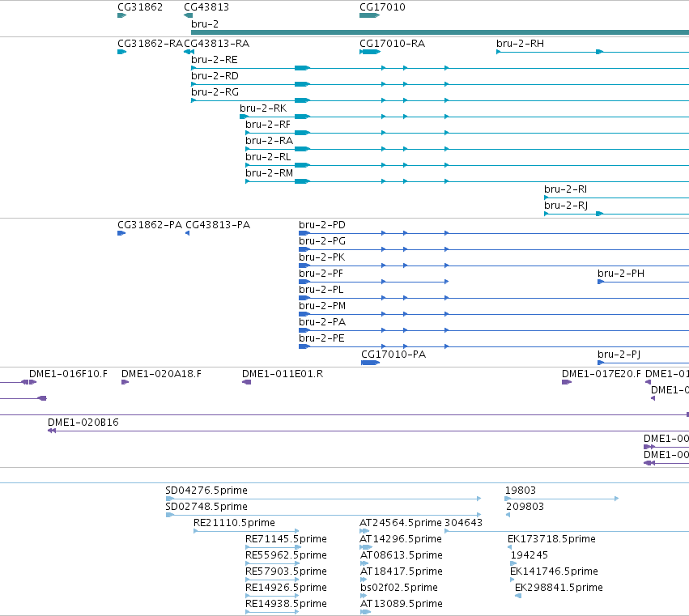This screenshot has width=689, height=616.
Task: Open transcript bru-2-RJ
Action: (566, 206)
